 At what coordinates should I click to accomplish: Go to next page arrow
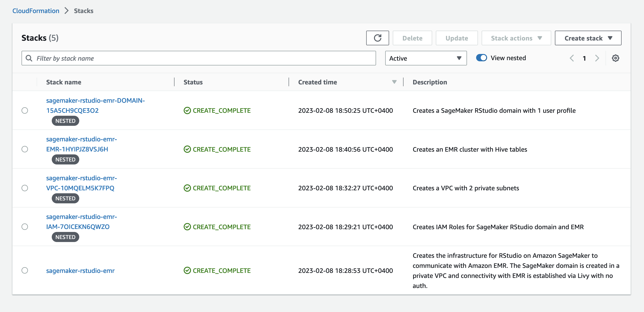[x=597, y=58]
